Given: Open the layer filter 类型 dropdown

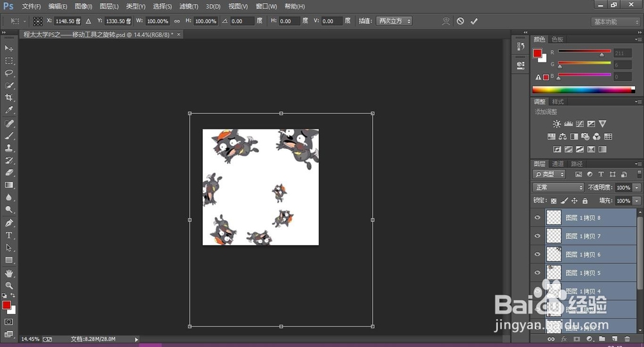Looking at the screenshot, I should 549,174.
